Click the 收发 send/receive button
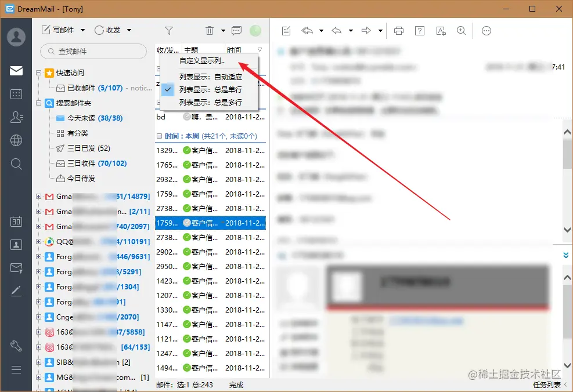This screenshot has height=392, width=573. 107,30
